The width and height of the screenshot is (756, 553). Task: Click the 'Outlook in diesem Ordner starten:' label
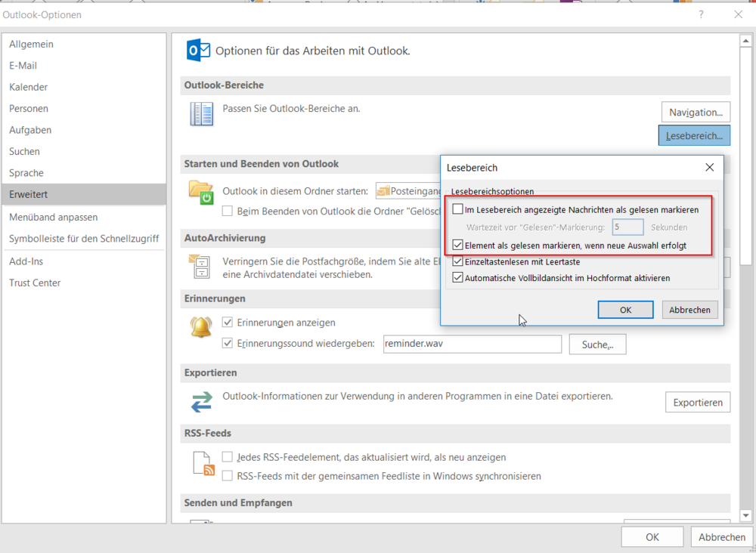[x=295, y=191]
